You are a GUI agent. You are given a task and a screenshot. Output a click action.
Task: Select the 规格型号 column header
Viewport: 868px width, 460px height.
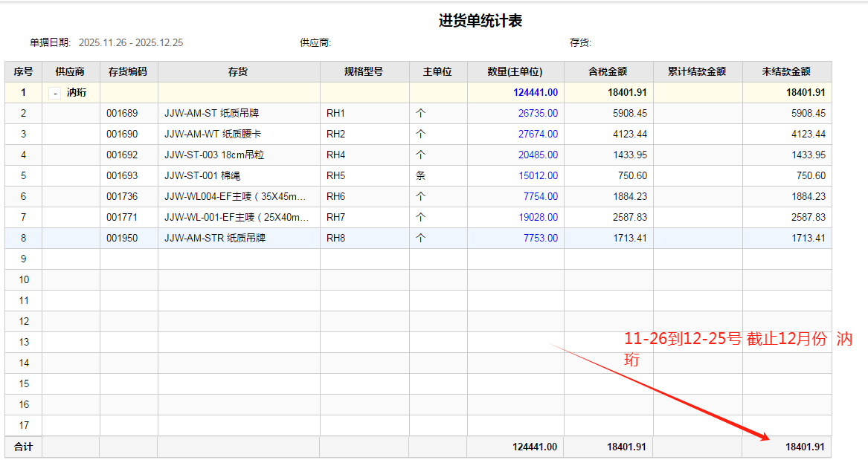coord(364,72)
